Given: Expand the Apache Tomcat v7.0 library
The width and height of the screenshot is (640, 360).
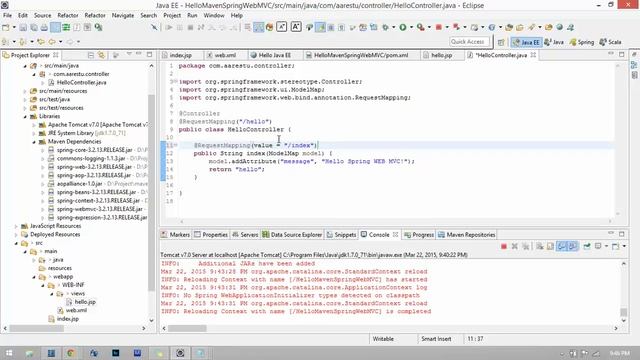Looking at the screenshot, I should 34,125.
